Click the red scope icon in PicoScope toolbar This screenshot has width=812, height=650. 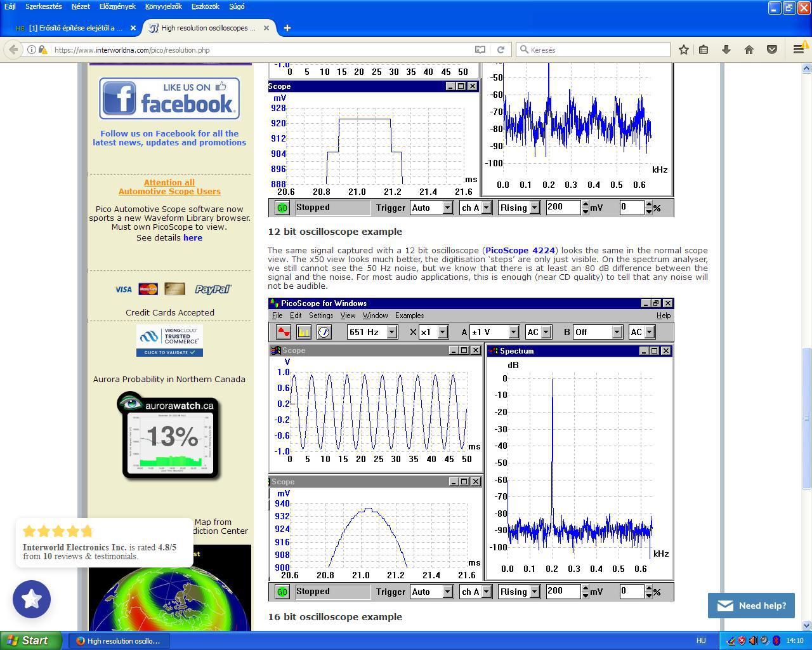[x=283, y=332]
